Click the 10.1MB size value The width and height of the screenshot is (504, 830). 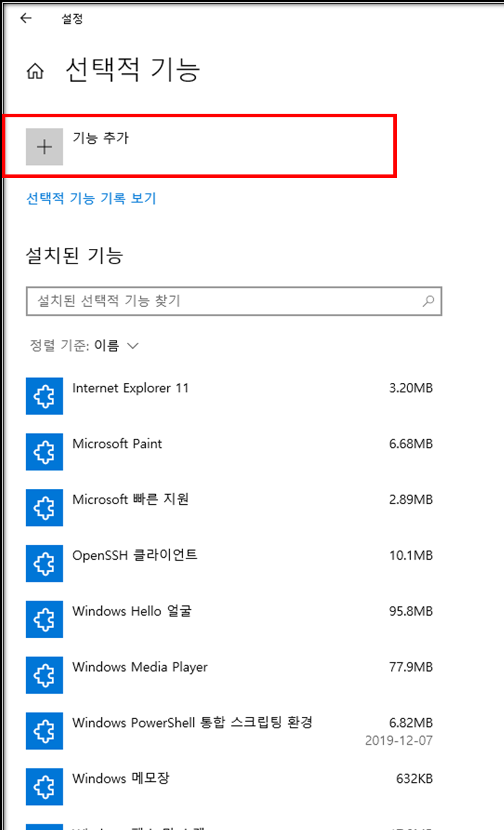pyautogui.click(x=411, y=556)
